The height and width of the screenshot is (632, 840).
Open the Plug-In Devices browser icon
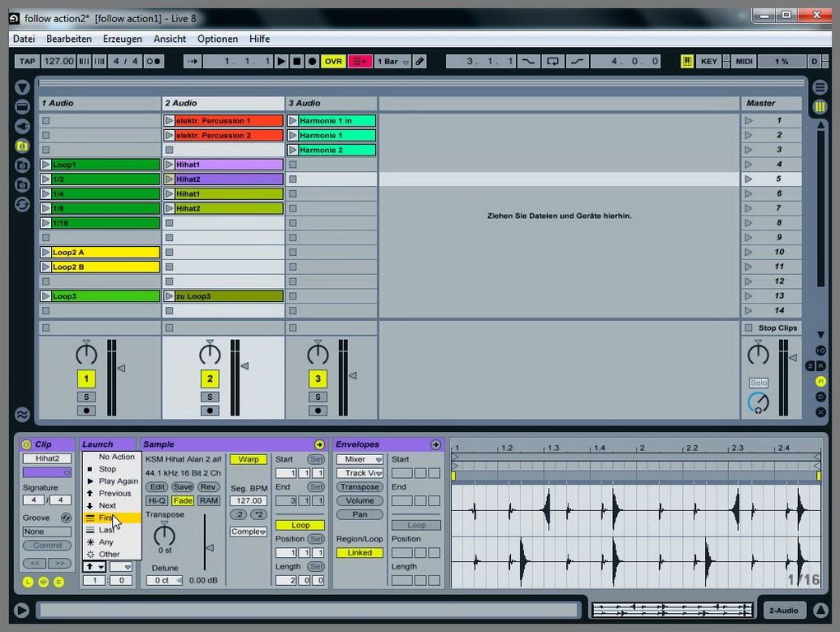click(x=22, y=126)
